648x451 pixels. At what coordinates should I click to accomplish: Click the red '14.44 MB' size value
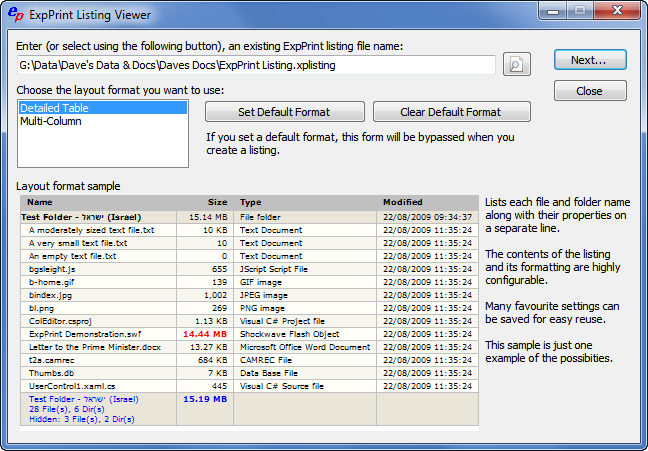pos(205,334)
